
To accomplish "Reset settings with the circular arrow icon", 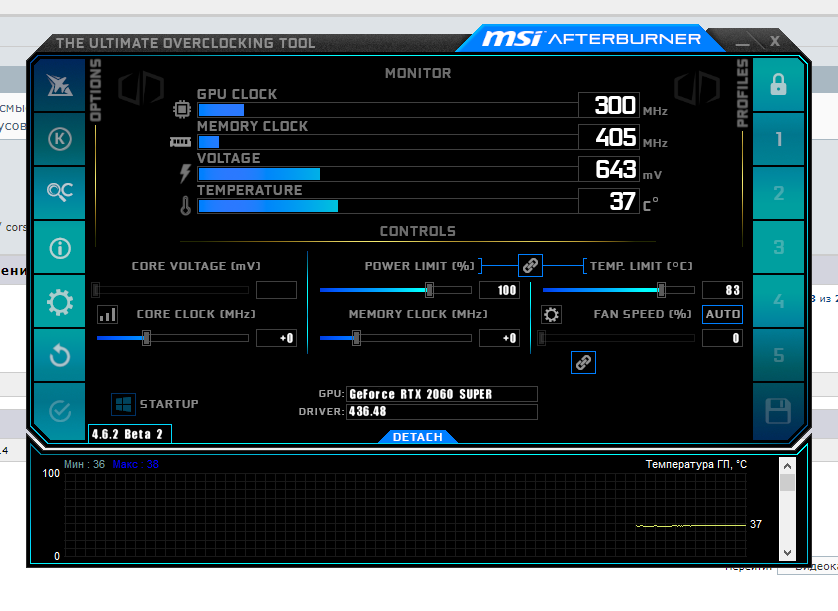I will coord(59,355).
